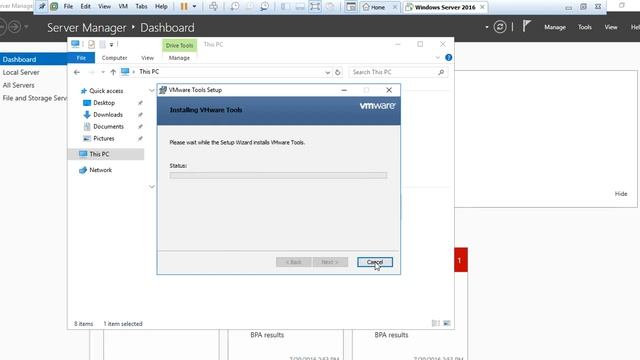Expand the File Explorer ribbon chevron
Screen dimensions: 640x360
coord(438,58)
